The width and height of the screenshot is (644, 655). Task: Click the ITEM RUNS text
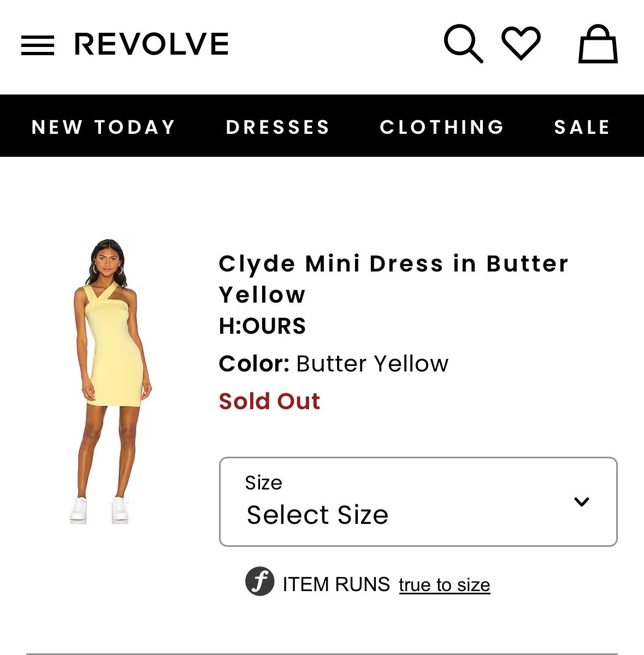[336, 585]
